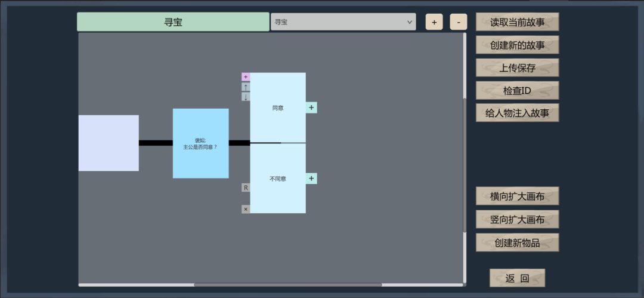This screenshot has height=298, width=644.
Task: Add a branch after the 同意 node
Action: click(x=311, y=108)
